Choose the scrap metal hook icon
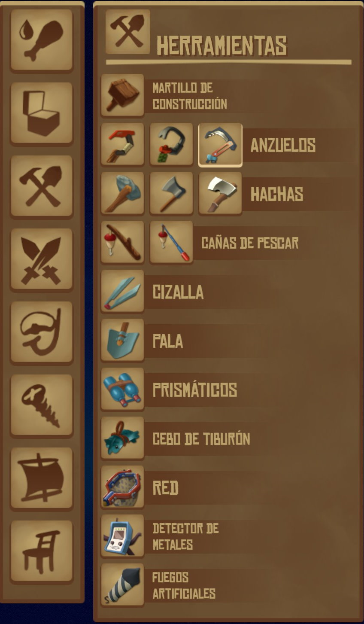Image resolution: width=364 pixels, height=624 pixels. click(x=171, y=144)
